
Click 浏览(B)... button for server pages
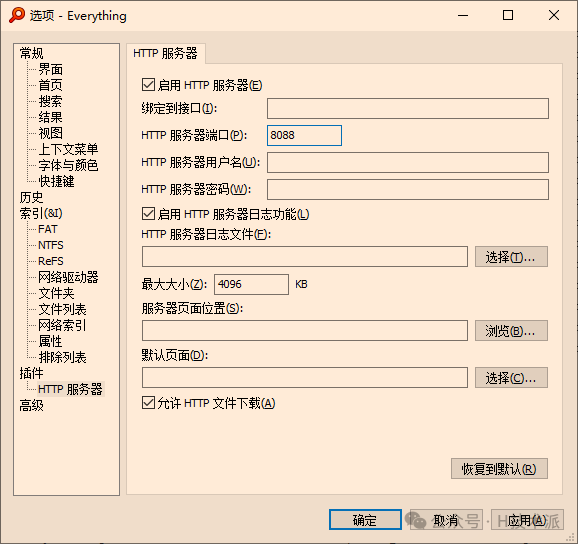point(511,331)
